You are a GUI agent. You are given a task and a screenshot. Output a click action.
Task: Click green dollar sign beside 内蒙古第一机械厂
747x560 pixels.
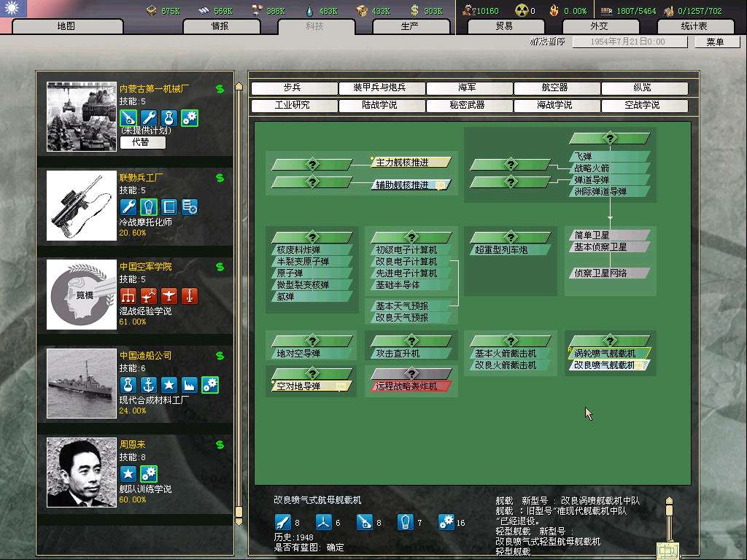point(220,88)
